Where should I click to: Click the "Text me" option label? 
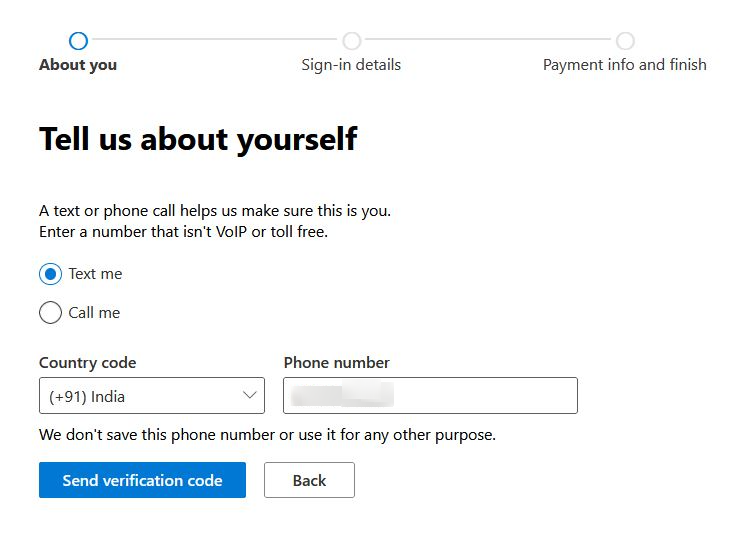[95, 274]
